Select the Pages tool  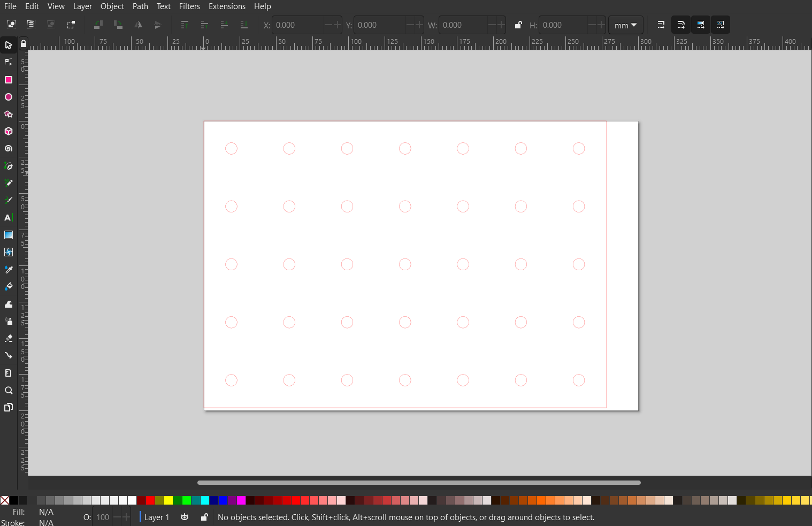(9, 407)
